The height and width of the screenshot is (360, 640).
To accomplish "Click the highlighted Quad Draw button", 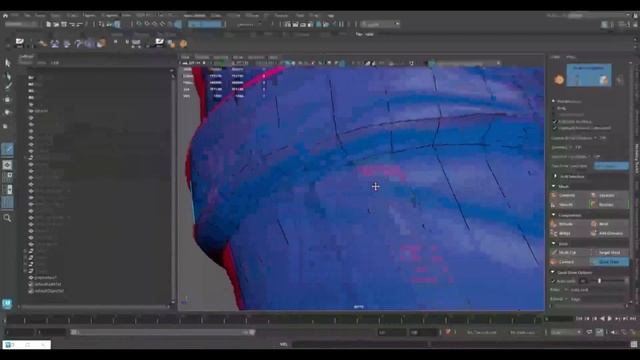I will 609,262.
